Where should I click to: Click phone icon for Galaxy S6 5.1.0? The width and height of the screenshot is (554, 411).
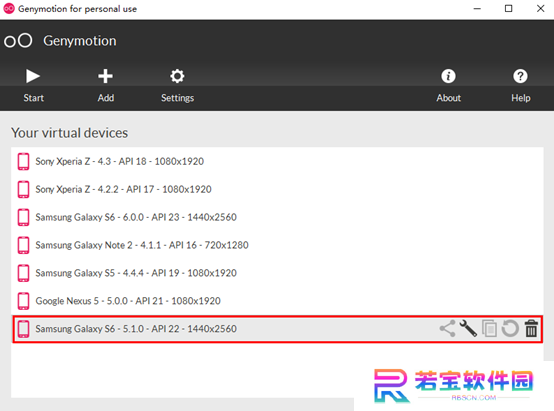point(24,329)
